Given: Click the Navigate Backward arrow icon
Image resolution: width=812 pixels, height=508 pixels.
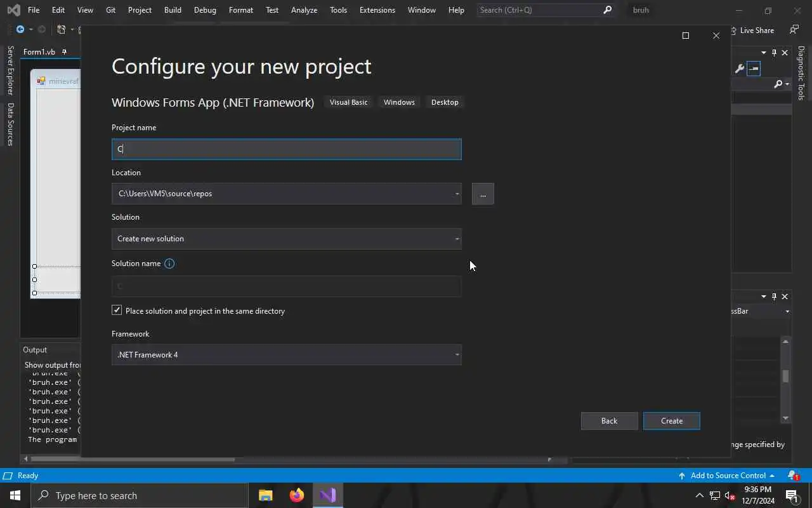Looking at the screenshot, I should (x=20, y=30).
